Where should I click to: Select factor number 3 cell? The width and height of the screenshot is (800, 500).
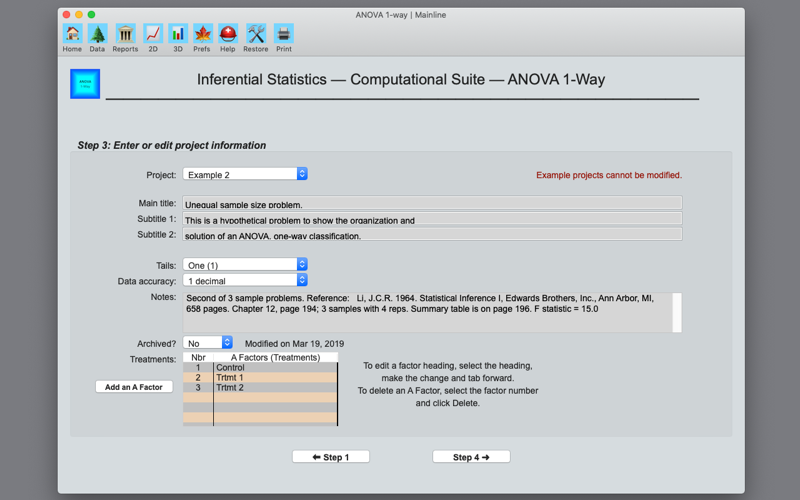(x=198, y=388)
